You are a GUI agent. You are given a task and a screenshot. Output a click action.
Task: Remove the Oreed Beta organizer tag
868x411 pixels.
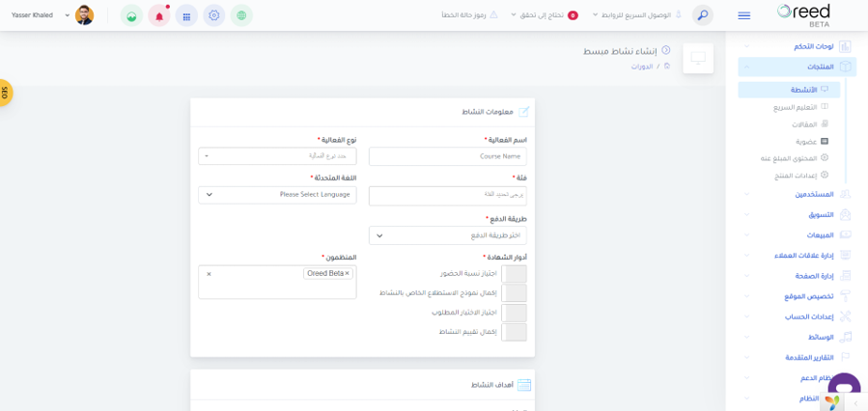(x=347, y=273)
